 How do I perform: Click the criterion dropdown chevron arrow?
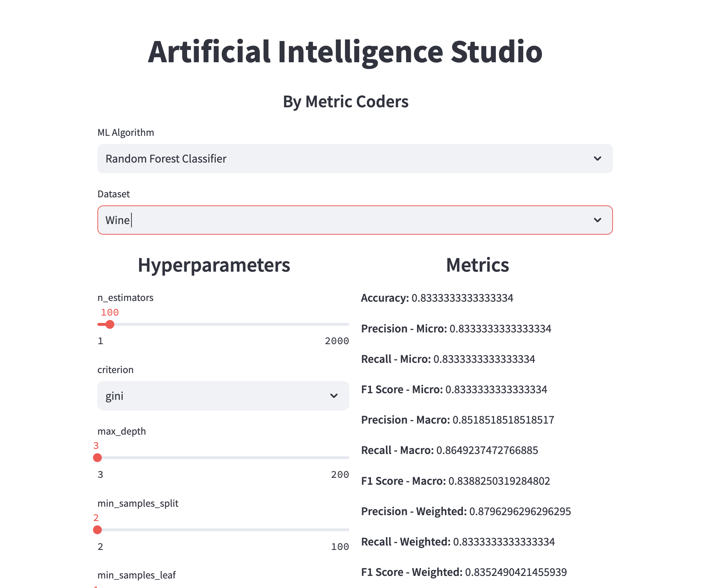pos(334,396)
